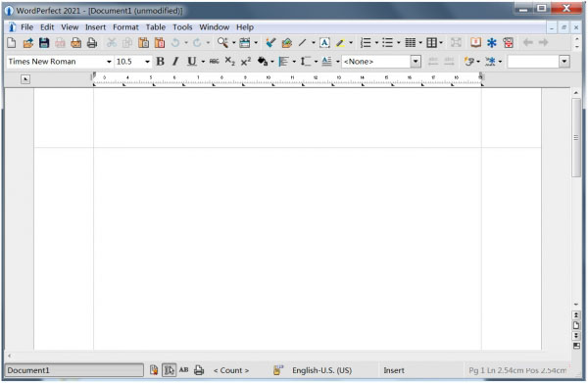Open a file with the folder icon

point(27,43)
